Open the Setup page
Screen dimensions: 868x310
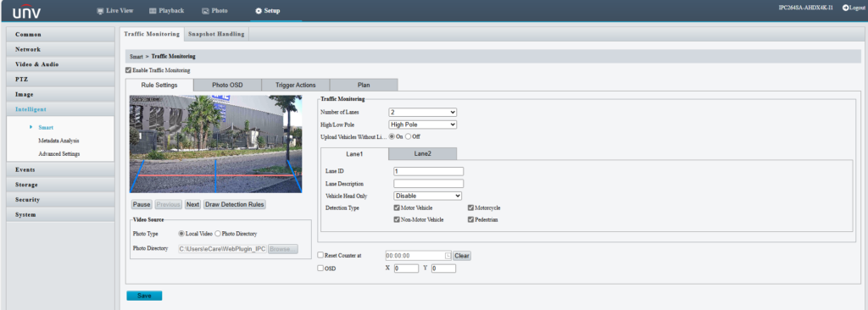[x=267, y=11]
